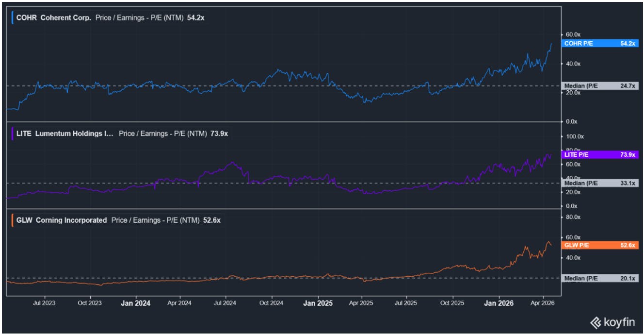Click the Median P/E 20.1x label
The height and width of the screenshot is (334, 644).
click(x=599, y=278)
